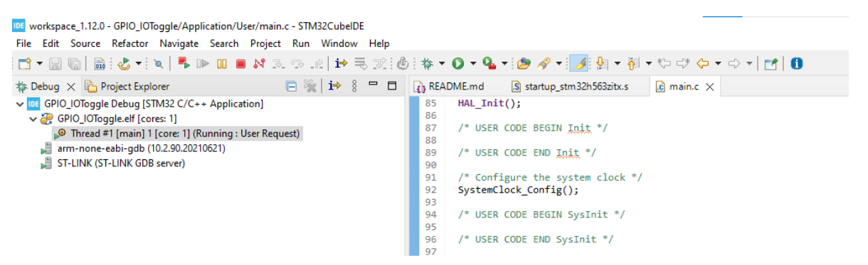
Task: Click the red Terminate debug icon
Action: pos(240,64)
